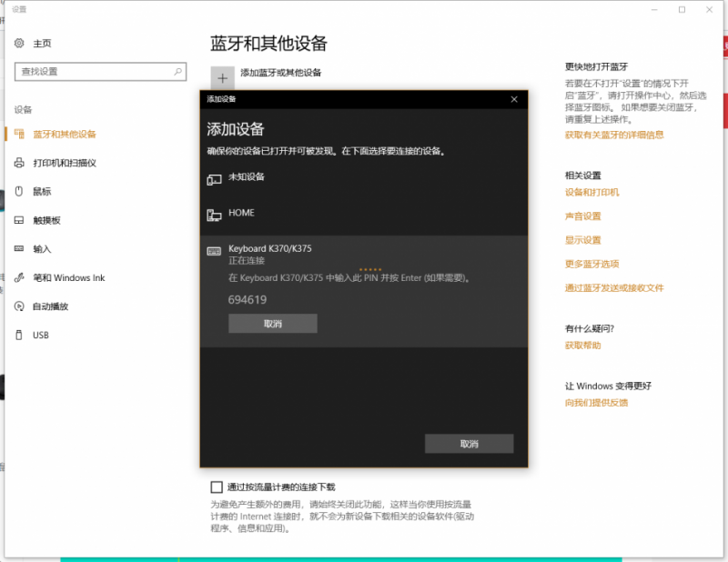Viewport: 728px width, 562px height.
Task: Open 更多蓝牙选项 link
Action: coord(592,264)
